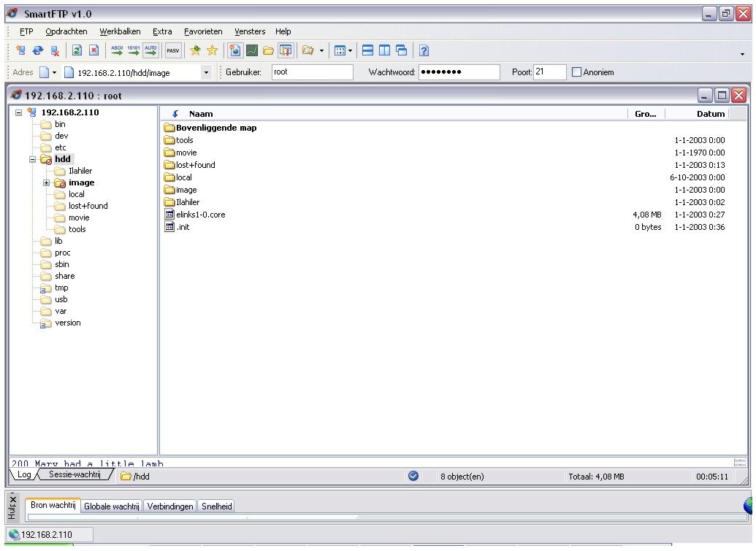756x551 pixels.
Task: Switch to the Snelheid tab
Action: (x=216, y=506)
